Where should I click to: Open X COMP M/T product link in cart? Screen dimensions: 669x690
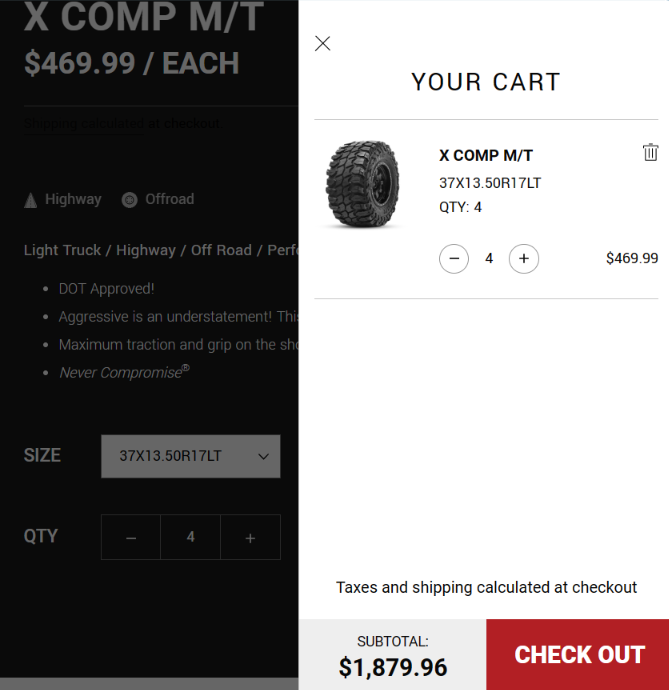[486, 155]
